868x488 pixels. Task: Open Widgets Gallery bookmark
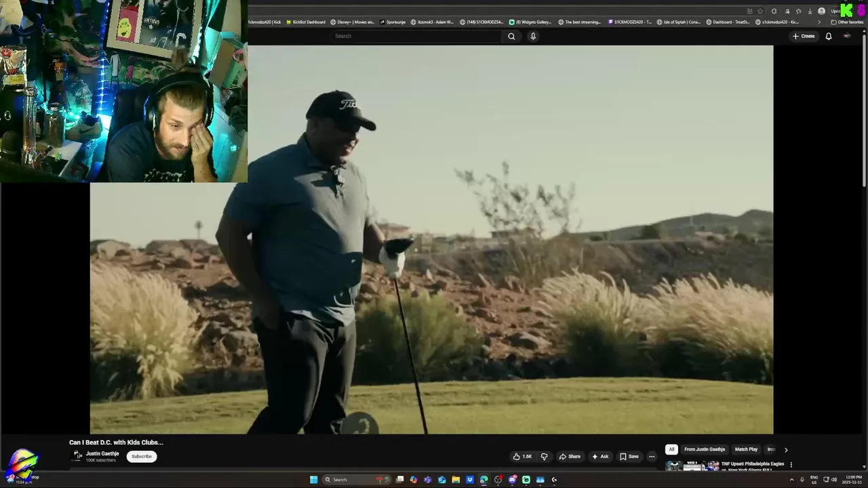(x=530, y=22)
